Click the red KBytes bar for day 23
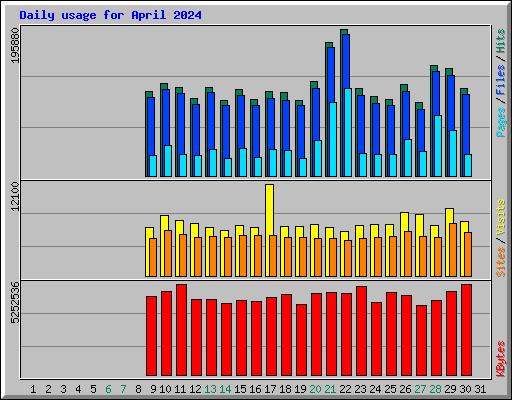 [x=361, y=331]
